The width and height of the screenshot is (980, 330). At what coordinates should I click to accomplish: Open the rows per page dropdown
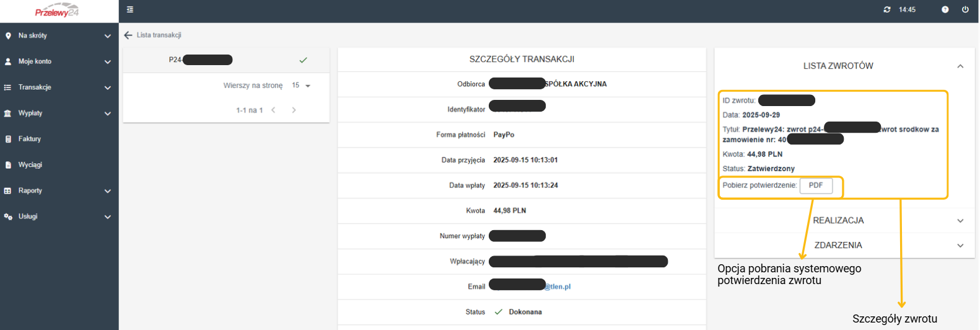pyautogui.click(x=301, y=86)
